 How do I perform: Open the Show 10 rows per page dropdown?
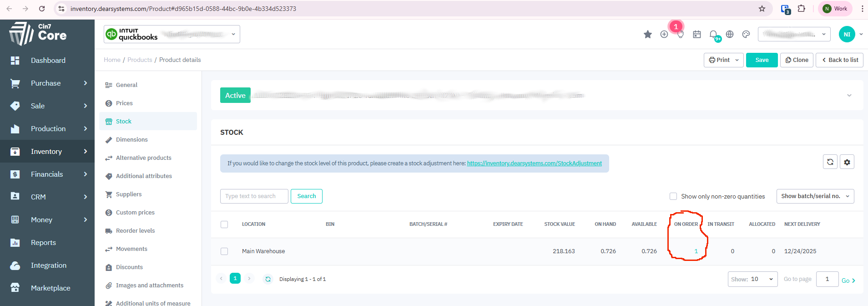click(x=752, y=279)
